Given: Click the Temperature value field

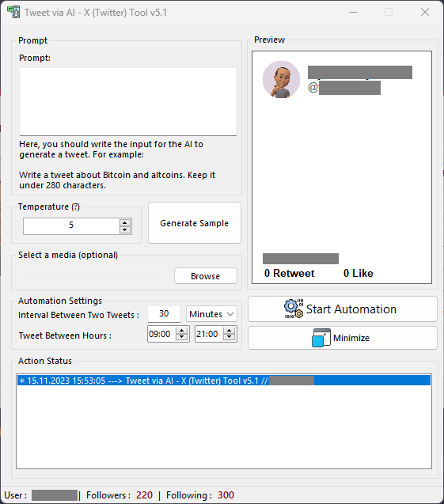Looking at the screenshot, I should click(71, 226).
